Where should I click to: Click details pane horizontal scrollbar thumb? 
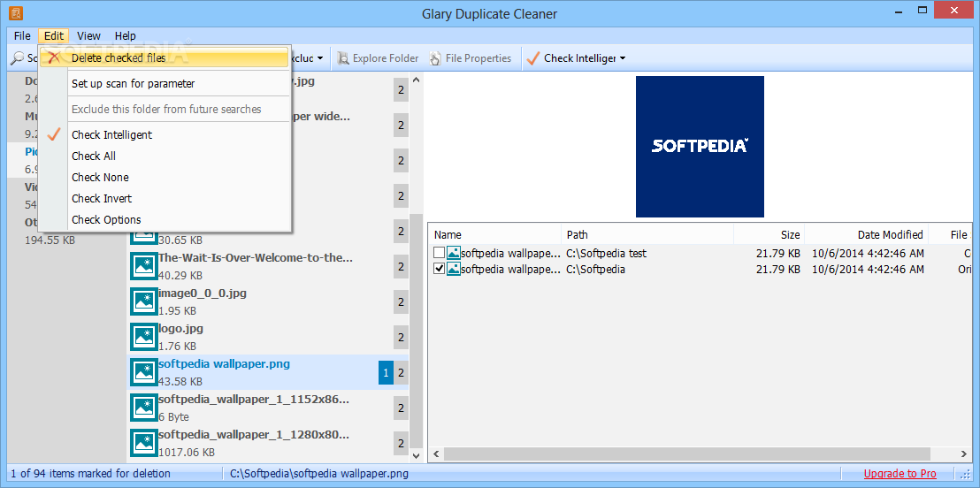687,454
